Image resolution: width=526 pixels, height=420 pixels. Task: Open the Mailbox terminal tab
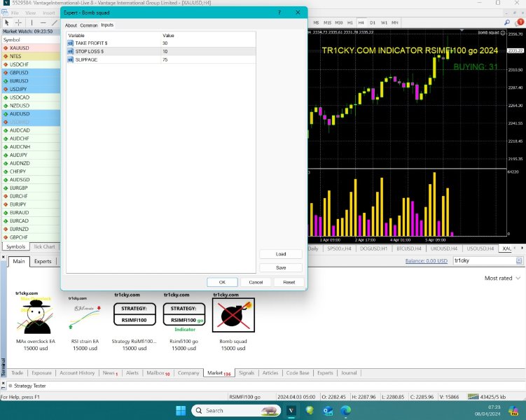coord(158,372)
